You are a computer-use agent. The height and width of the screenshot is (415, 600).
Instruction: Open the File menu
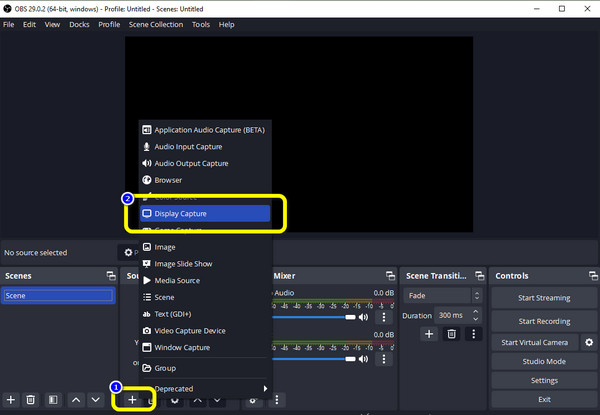[x=8, y=24]
